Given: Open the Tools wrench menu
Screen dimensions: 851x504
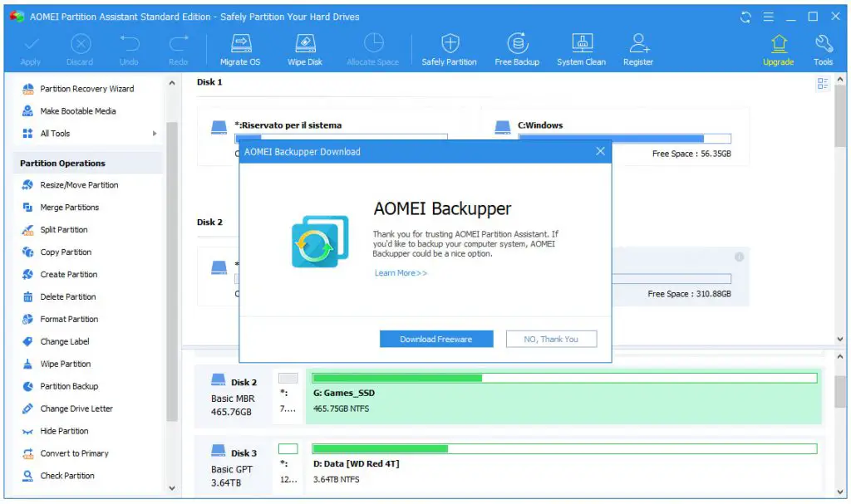Looking at the screenshot, I should click(x=823, y=50).
